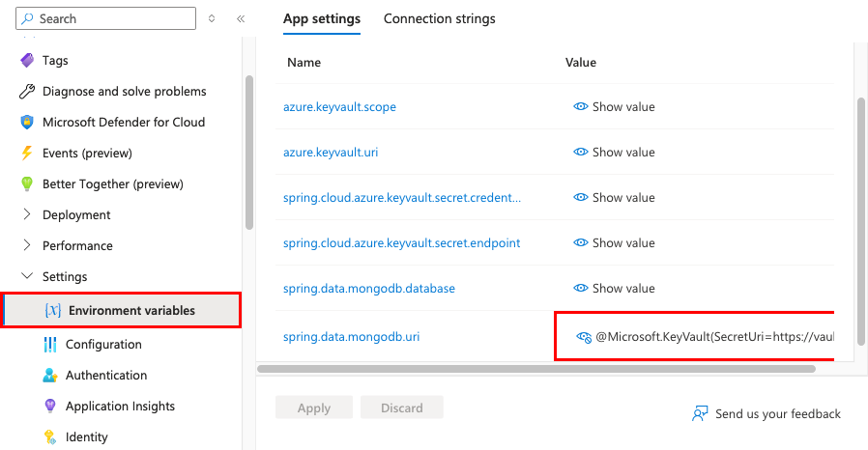
Task: Click the Better Together lightbulb icon
Action: [27, 183]
